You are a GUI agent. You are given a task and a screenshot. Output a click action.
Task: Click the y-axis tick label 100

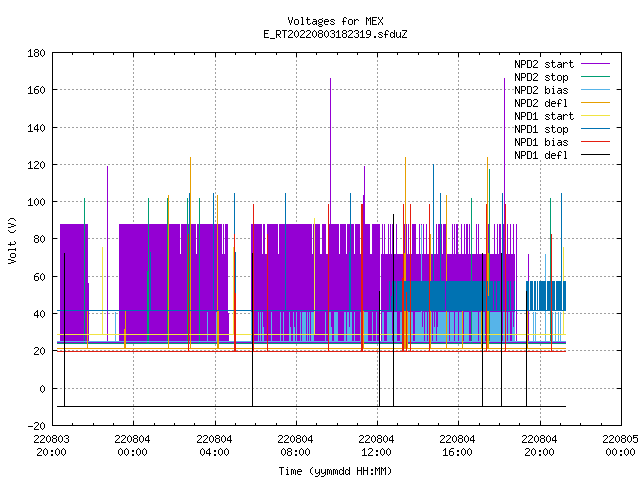pyautogui.click(x=36, y=202)
